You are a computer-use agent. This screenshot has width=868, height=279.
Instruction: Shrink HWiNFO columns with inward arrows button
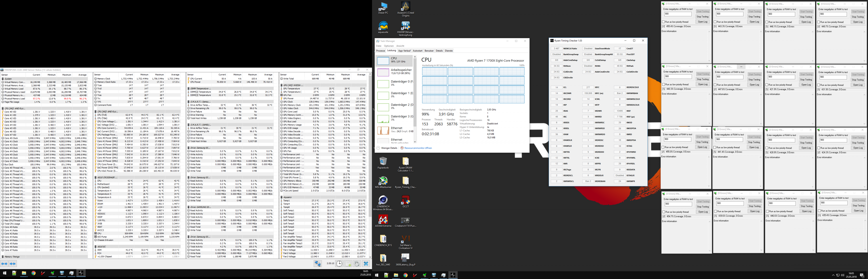tap(13, 264)
